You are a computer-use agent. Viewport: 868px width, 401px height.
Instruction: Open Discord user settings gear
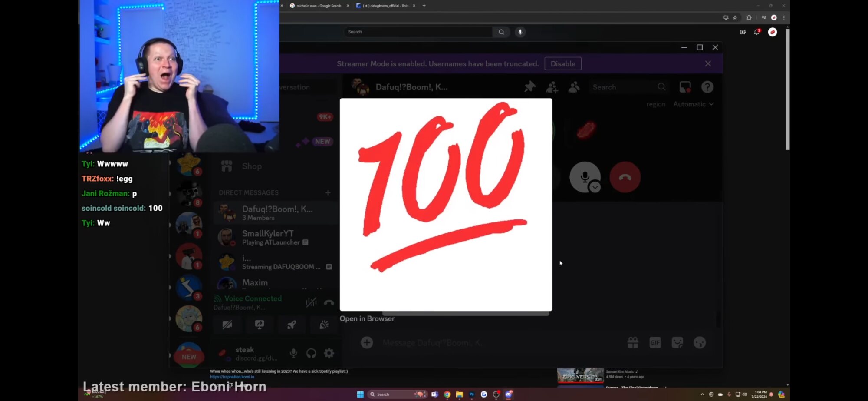point(329,353)
